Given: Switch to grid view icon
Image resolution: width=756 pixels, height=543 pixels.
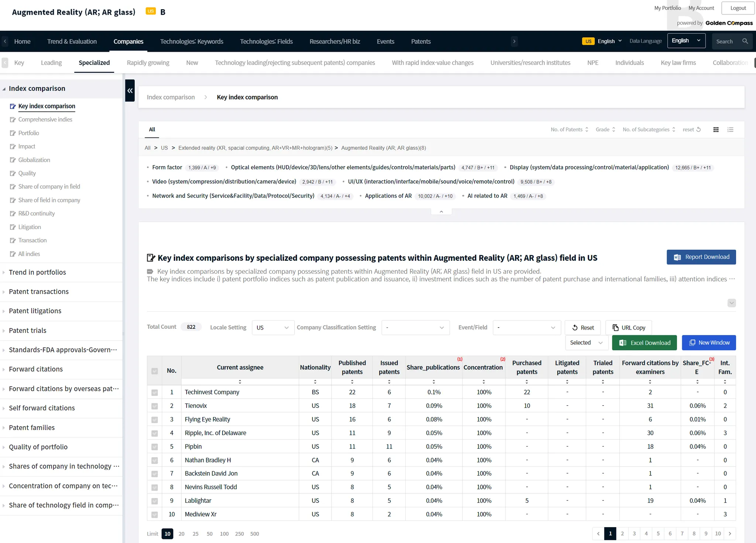Looking at the screenshot, I should [716, 130].
